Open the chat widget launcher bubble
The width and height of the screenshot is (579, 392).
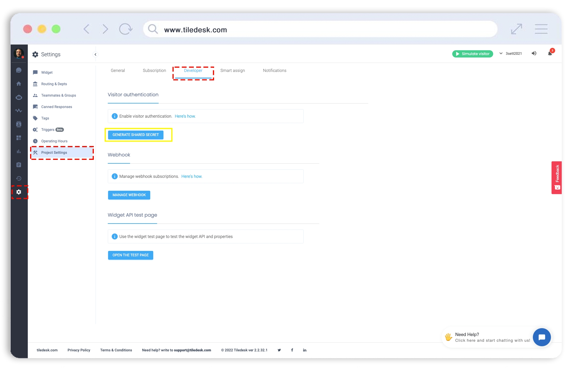pos(542,337)
